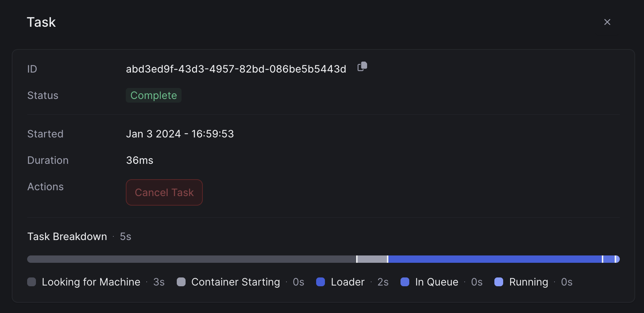Viewport: 644px width, 313px height.
Task: Copy the task ID with the clipboard icon
Action: point(362,66)
